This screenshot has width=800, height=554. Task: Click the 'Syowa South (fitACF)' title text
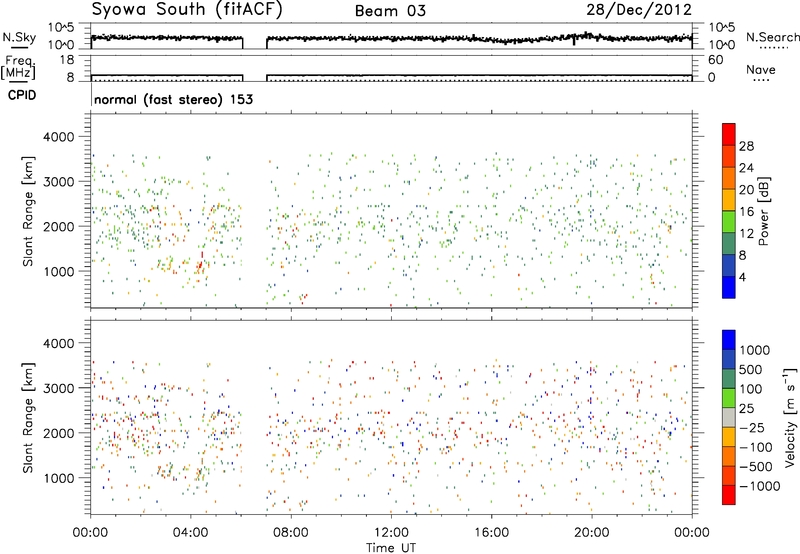click(186, 9)
